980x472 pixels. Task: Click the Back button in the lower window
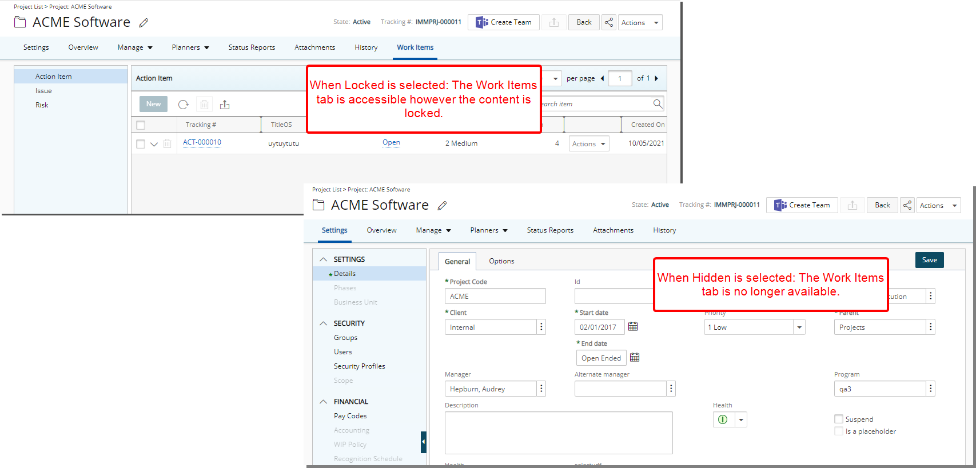[x=882, y=205]
